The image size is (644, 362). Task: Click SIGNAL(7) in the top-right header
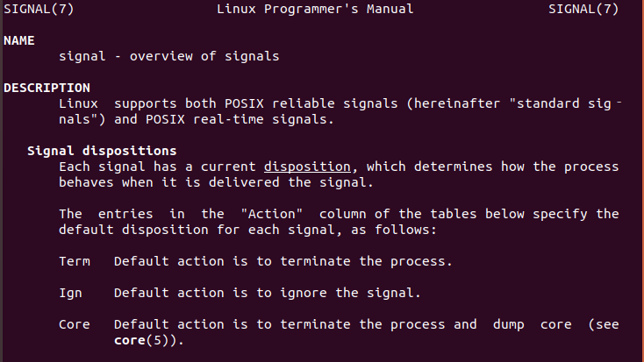click(583, 10)
